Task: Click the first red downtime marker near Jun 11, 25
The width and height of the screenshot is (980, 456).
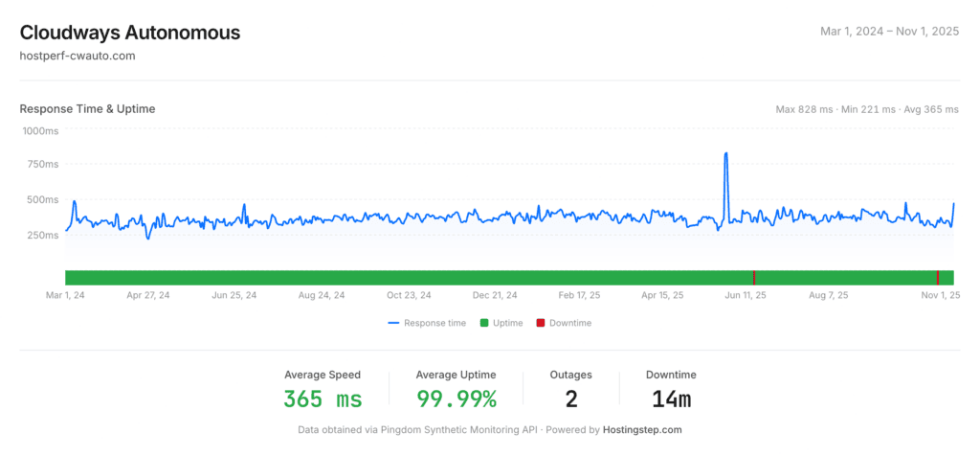Action: click(x=754, y=278)
